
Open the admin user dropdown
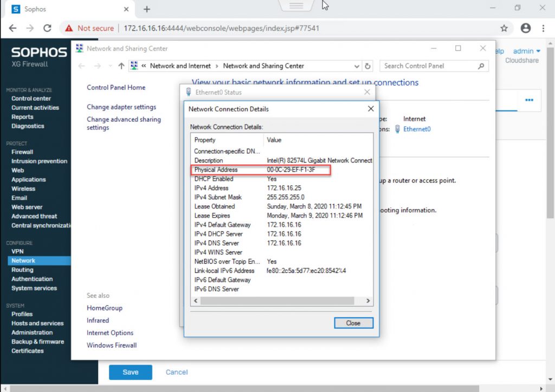pyautogui.click(x=527, y=51)
